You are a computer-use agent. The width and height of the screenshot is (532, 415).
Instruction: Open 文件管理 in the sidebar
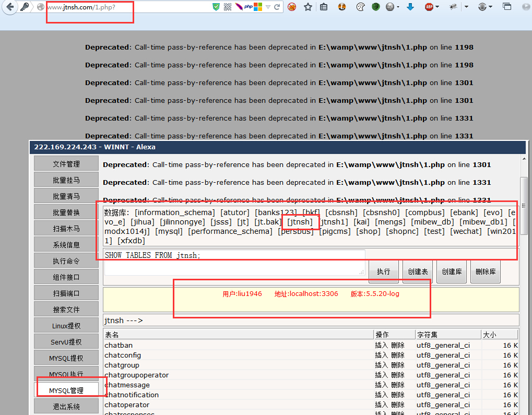coord(66,164)
